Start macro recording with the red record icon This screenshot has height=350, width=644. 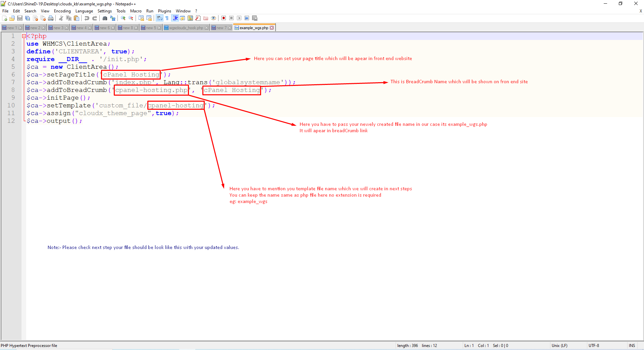224,18
